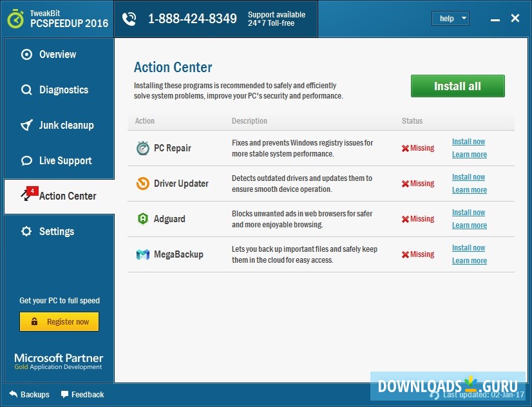Select the MegaBackup row name

click(178, 254)
